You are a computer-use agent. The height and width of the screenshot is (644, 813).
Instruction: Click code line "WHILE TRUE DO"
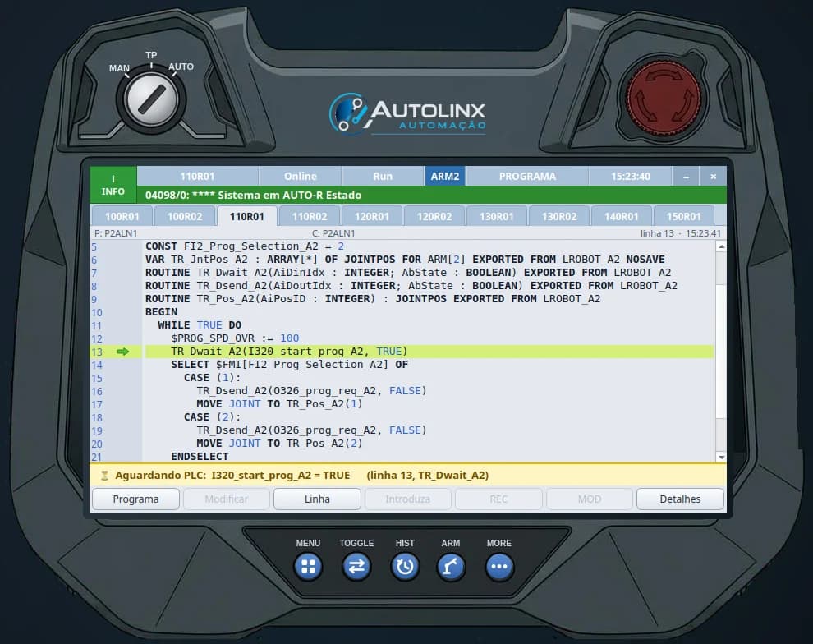click(200, 325)
